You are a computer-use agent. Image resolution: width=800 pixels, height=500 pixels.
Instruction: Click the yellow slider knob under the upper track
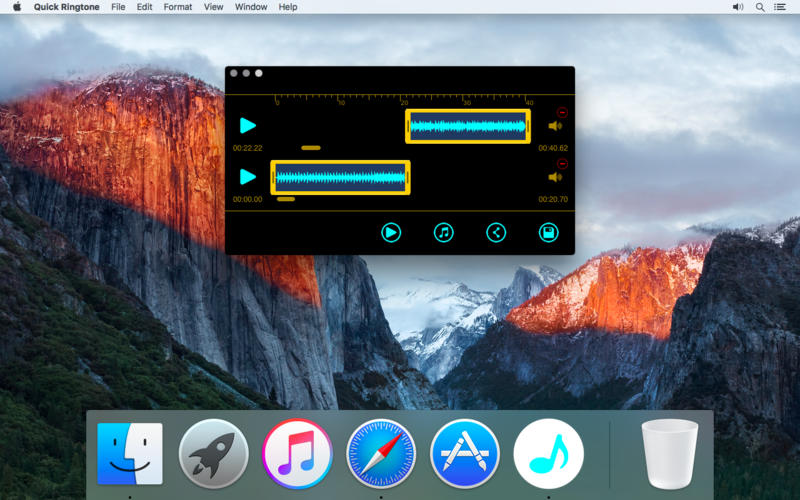[311, 148]
